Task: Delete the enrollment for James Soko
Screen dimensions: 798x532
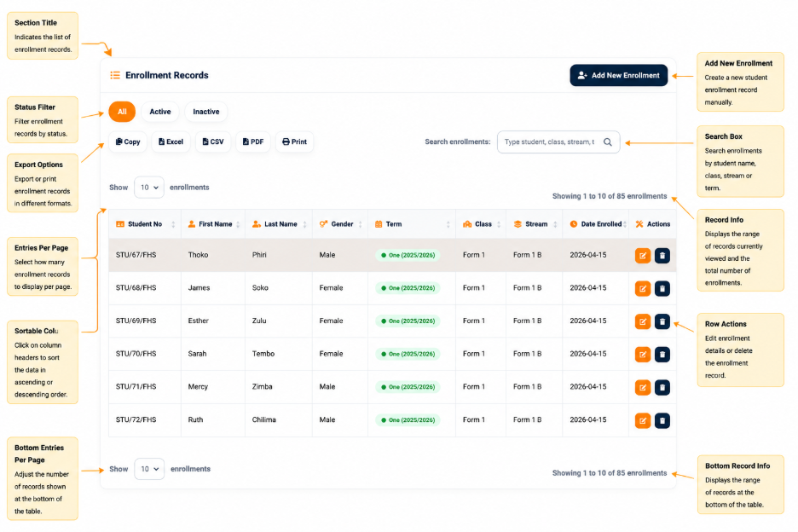Action: tap(662, 289)
